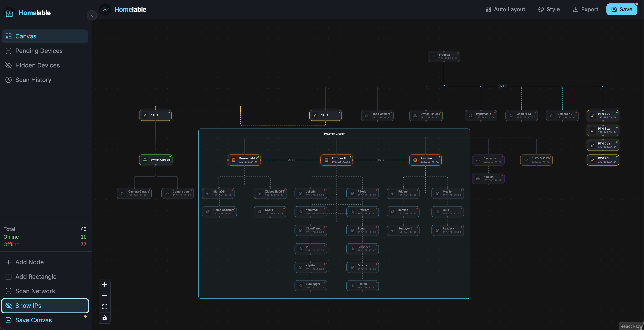Click Add Rectangle
The image size is (644, 330).
coord(45,276)
